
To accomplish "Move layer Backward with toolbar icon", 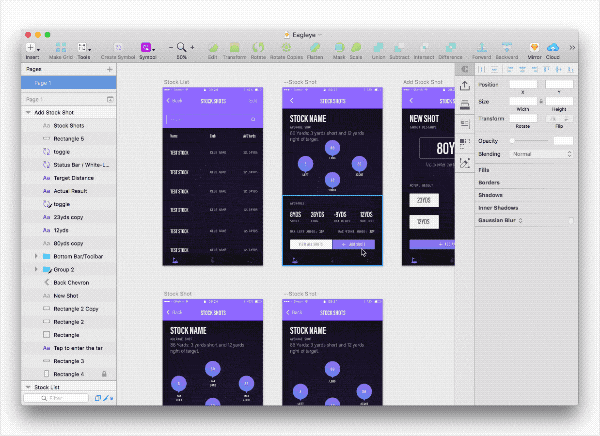I will [507, 47].
